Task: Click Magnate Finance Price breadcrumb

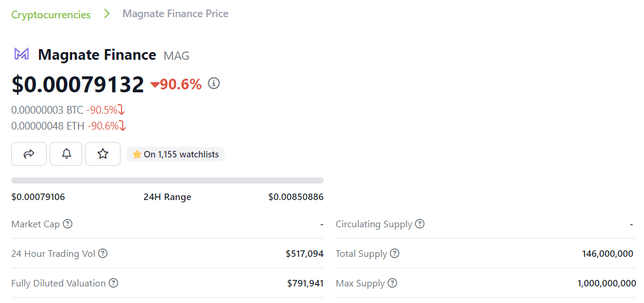Action: click(x=175, y=14)
